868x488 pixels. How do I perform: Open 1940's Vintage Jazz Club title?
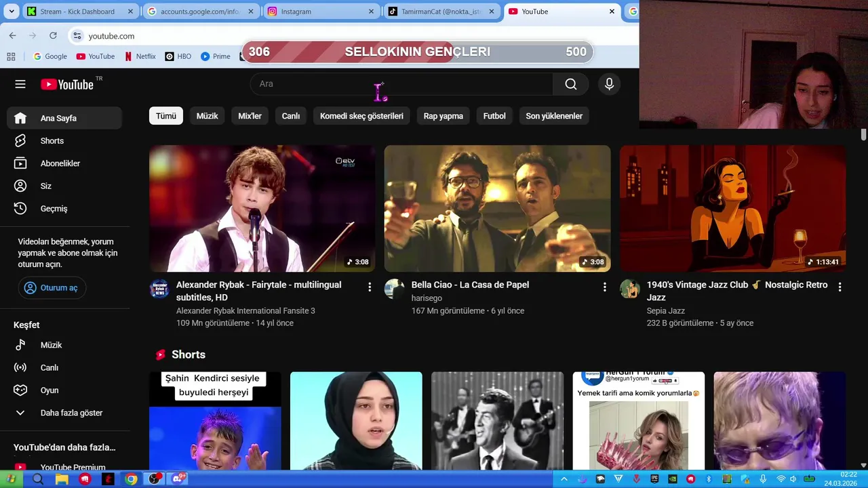tap(737, 291)
